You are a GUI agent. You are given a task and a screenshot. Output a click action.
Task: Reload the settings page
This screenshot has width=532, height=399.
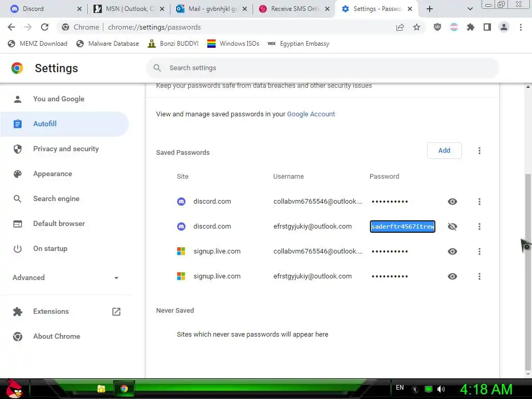pyautogui.click(x=45, y=27)
